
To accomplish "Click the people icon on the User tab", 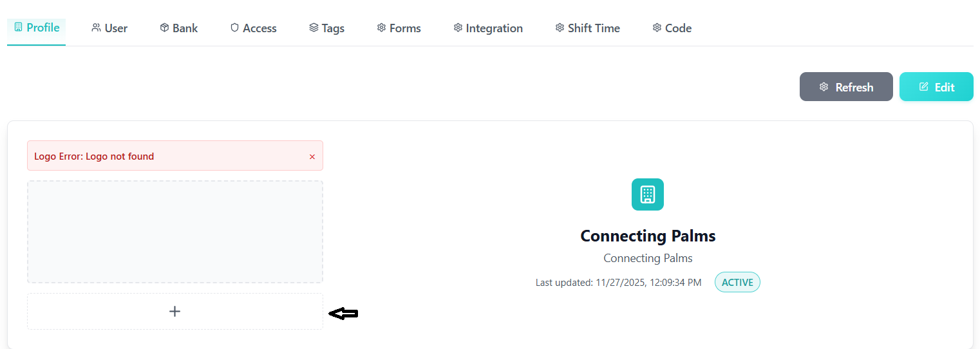I will point(96,28).
